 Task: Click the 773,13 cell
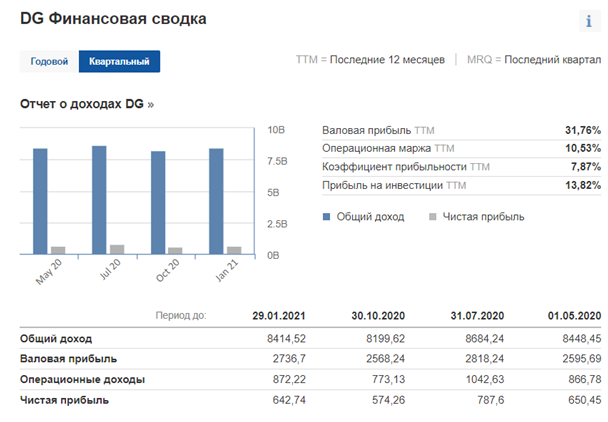click(389, 379)
